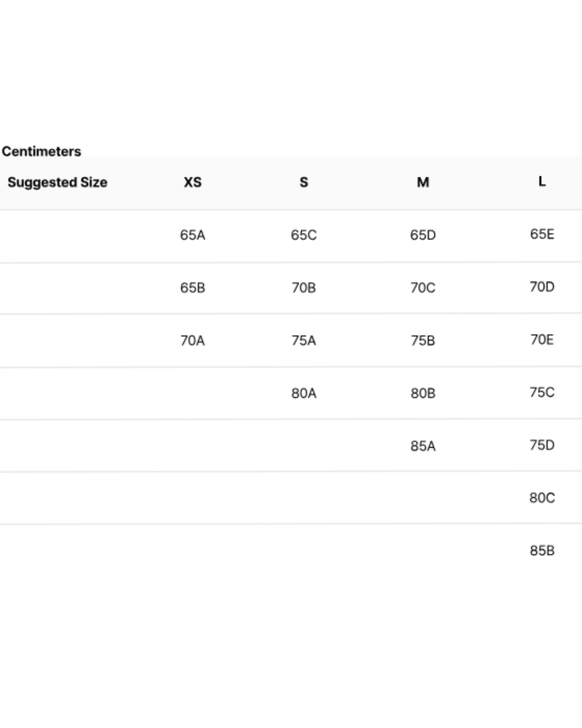Choose the 65D size cell
This screenshot has height=728, width=582.
[x=423, y=235]
